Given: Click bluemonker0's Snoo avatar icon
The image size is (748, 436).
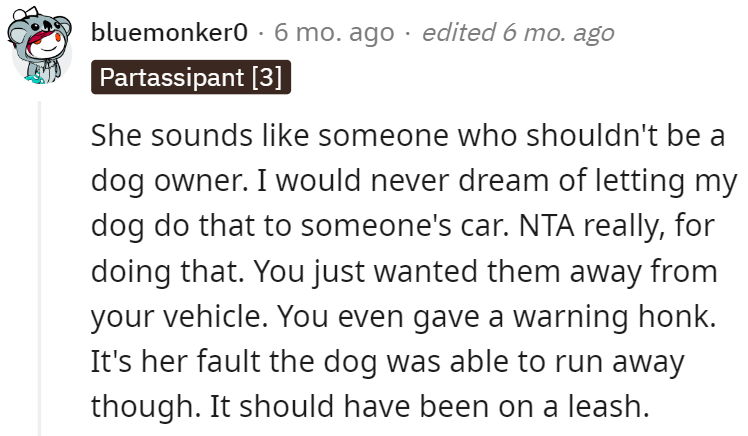Looking at the screenshot, I should tap(40, 51).
